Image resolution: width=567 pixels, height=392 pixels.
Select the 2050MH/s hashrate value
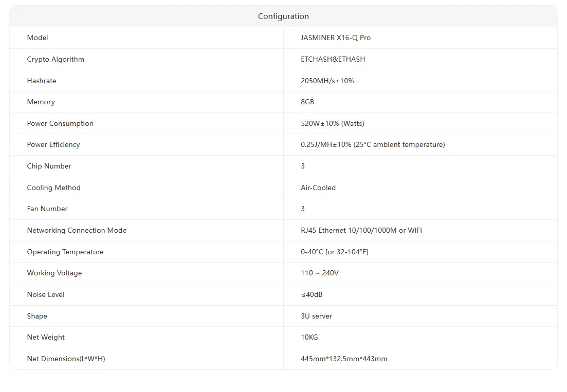pos(327,81)
